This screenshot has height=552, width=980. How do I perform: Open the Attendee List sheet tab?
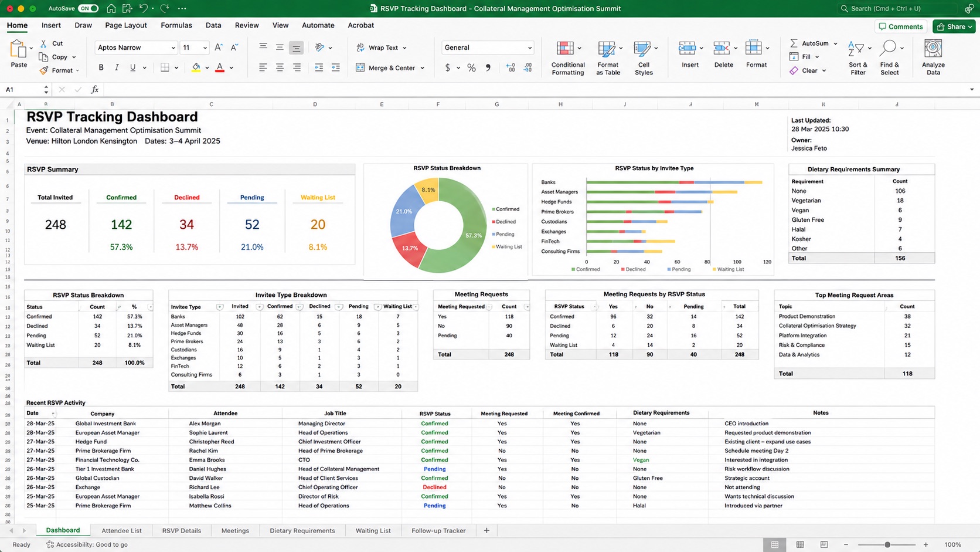[121, 531]
